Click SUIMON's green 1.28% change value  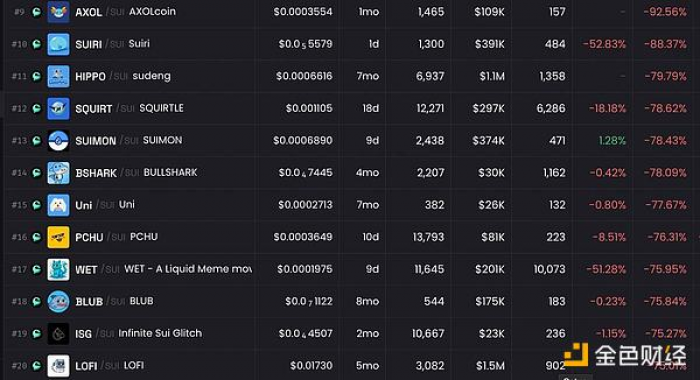pyautogui.click(x=612, y=141)
